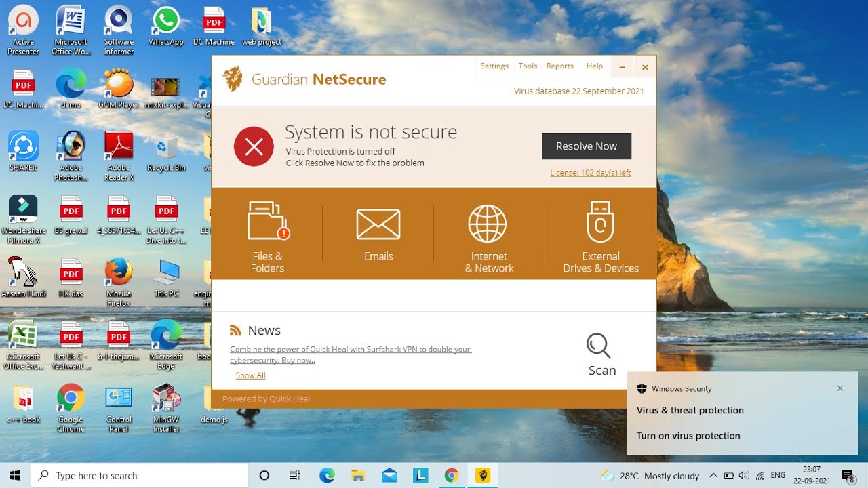
Task: Click Virus database 22 September 2021 text
Action: pyautogui.click(x=578, y=91)
